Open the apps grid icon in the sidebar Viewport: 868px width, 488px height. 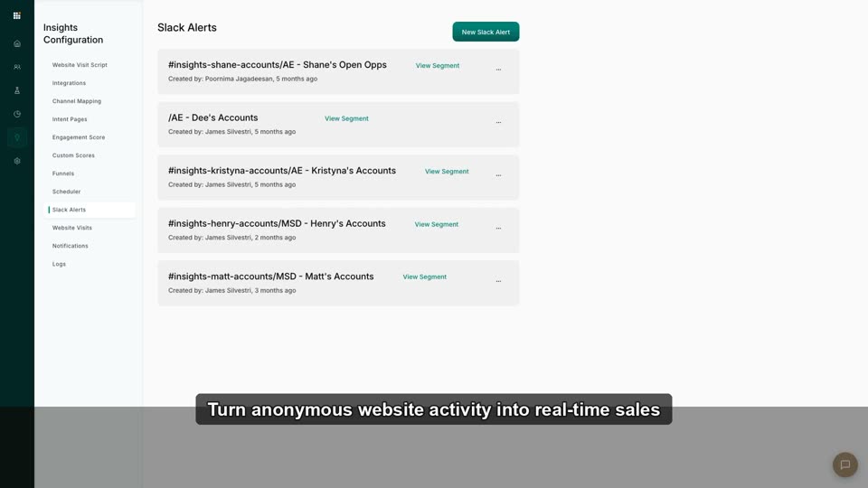[16, 15]
